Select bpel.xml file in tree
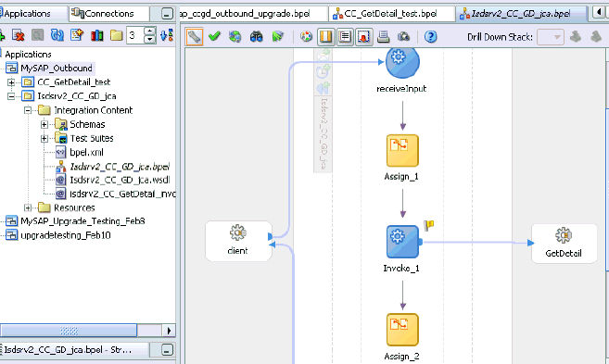 (x=86, y=152)
